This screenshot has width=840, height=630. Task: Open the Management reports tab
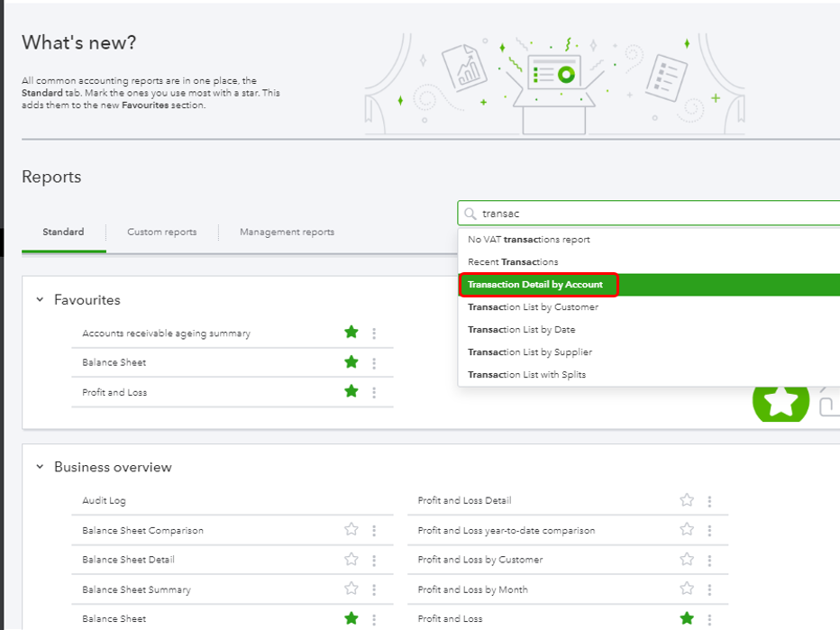[287, 233]
